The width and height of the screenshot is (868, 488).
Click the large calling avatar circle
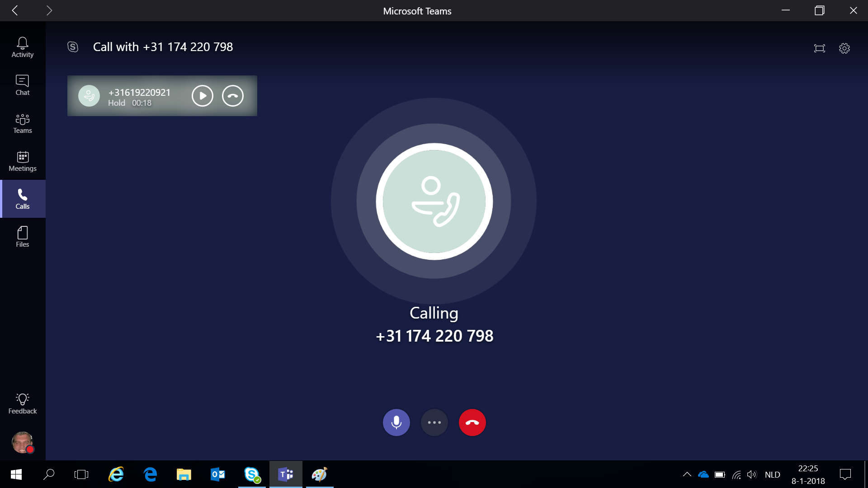[434, 202]
